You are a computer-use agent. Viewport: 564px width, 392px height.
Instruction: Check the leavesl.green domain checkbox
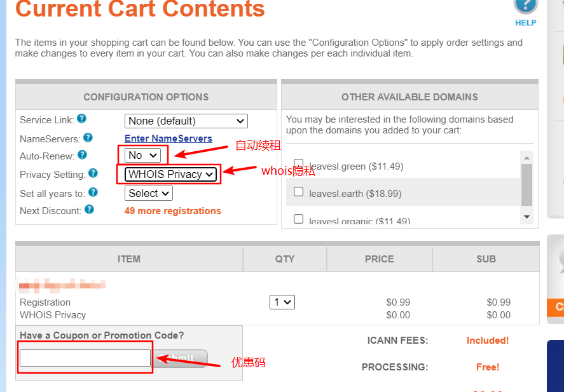tap(299, 164)
